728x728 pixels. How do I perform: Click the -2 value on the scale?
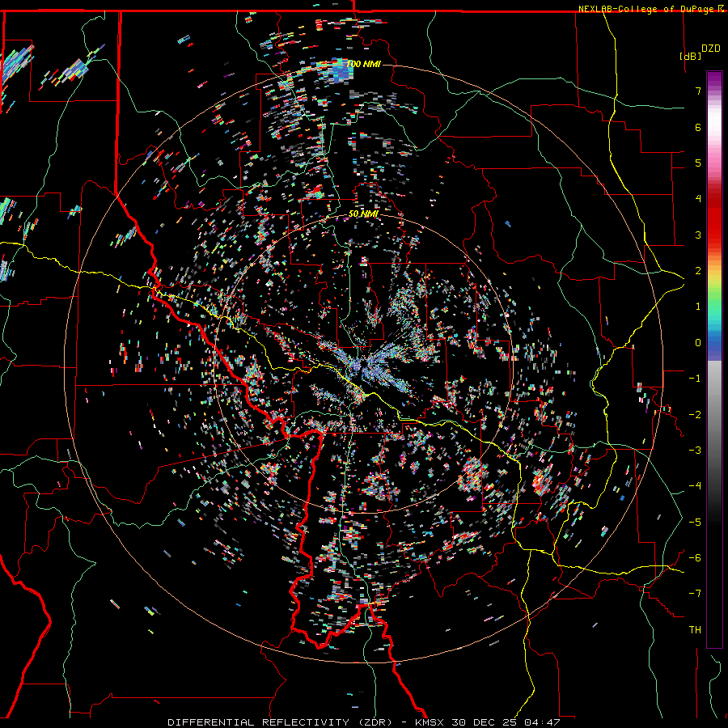click(695, 415)
